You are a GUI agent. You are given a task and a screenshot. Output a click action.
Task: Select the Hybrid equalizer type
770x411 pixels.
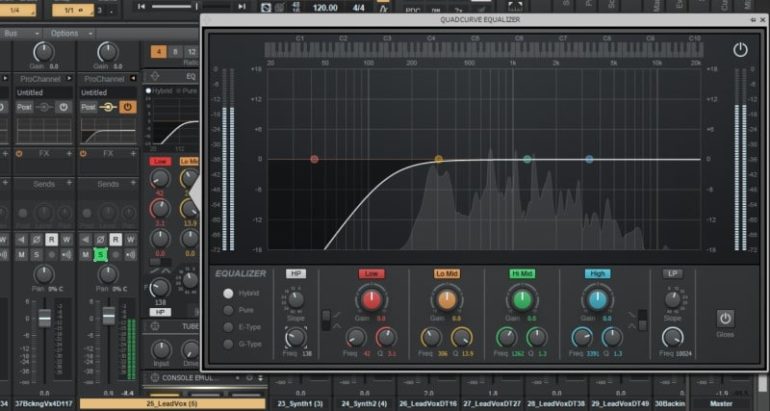pyautogui.click(x=228, y=293)
